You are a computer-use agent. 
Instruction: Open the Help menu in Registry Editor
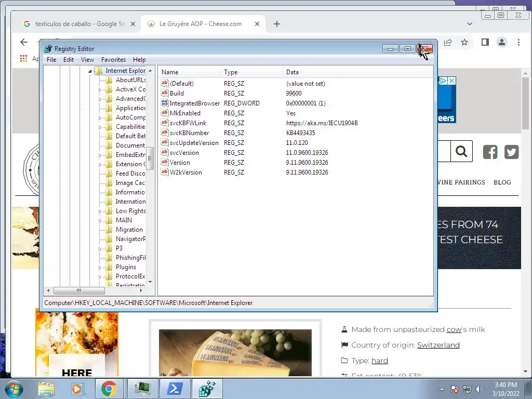[x=139, y=60]
